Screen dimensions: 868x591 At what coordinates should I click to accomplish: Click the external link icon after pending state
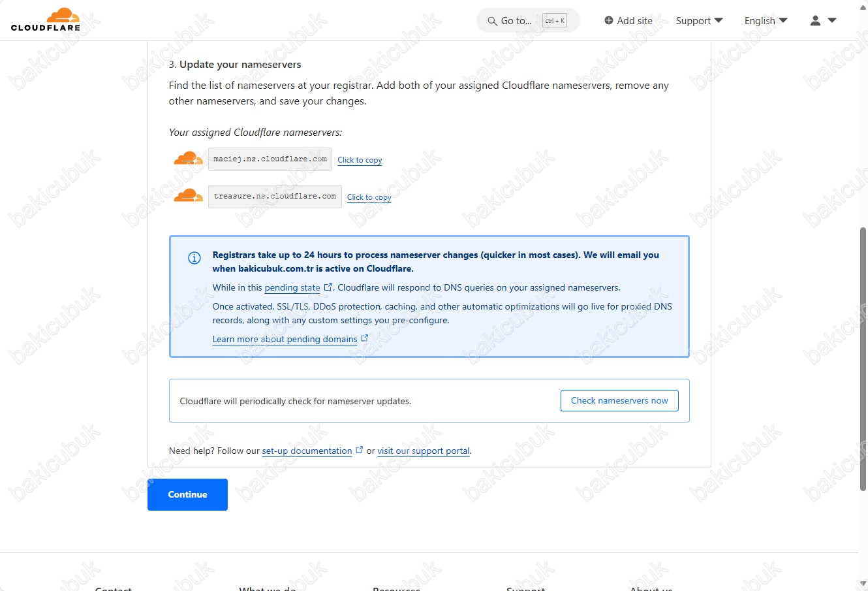point(328,287)
